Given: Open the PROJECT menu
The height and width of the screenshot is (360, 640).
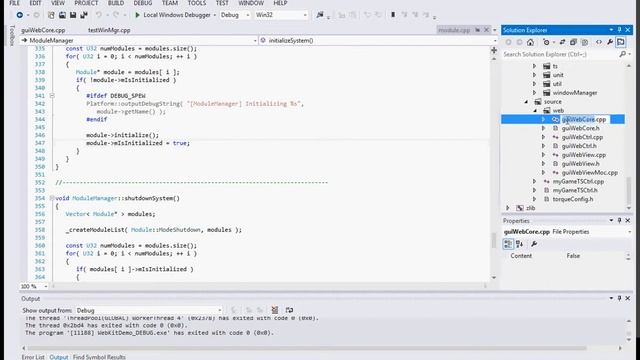Looking at the screenshot, I should coord(86,3).
